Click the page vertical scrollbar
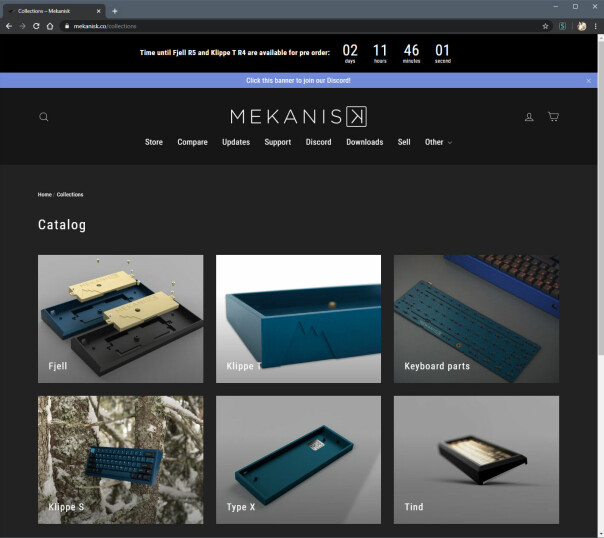This screenshot has width=604, height=538. point(601,196)
